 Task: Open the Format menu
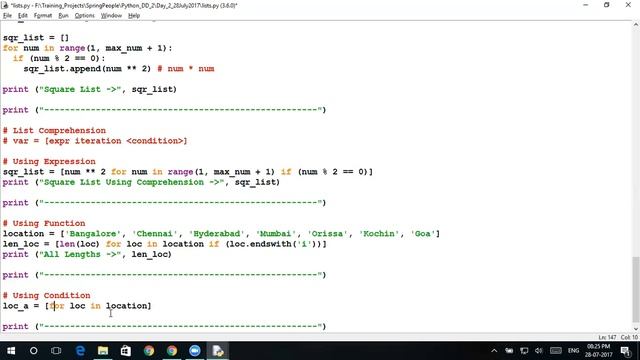coord(43,16)
